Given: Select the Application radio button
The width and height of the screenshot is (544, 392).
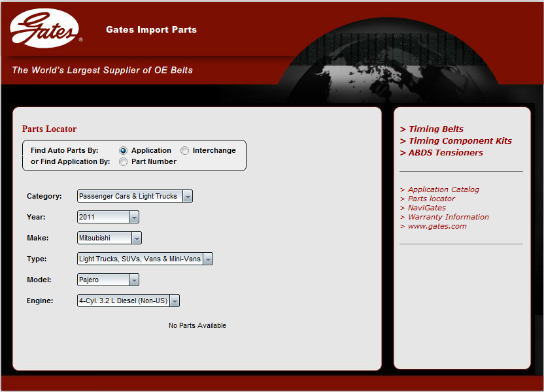Looking at the screenshot, I should (x=123, y=150).
